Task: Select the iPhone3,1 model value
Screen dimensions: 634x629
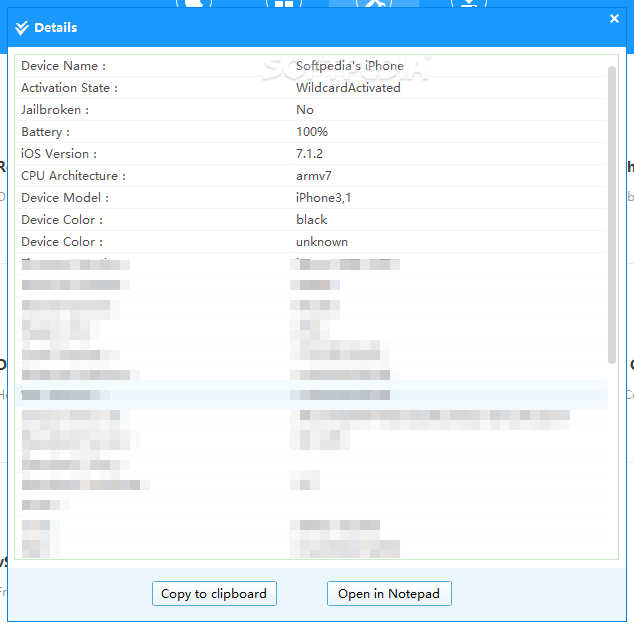Action: tap(323, 198)
